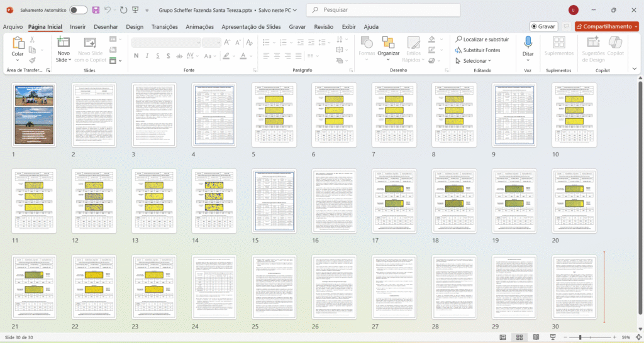Open the Desenhar tab
Viewport: 644px width, 343px height.
(106, 26)
